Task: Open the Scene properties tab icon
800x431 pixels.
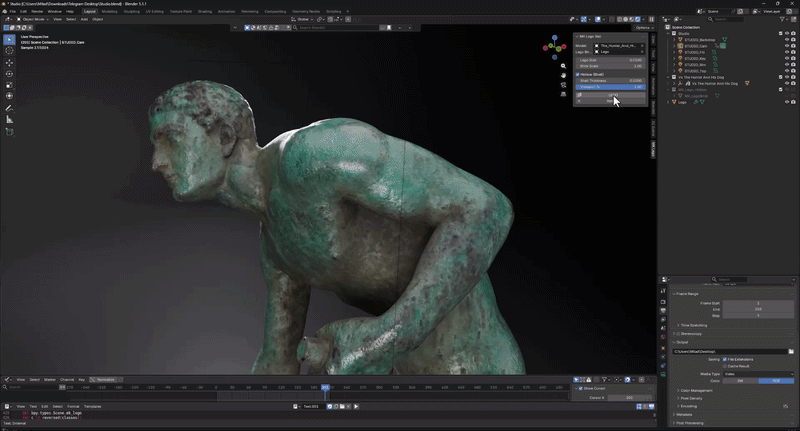Action: pos(663,328)
